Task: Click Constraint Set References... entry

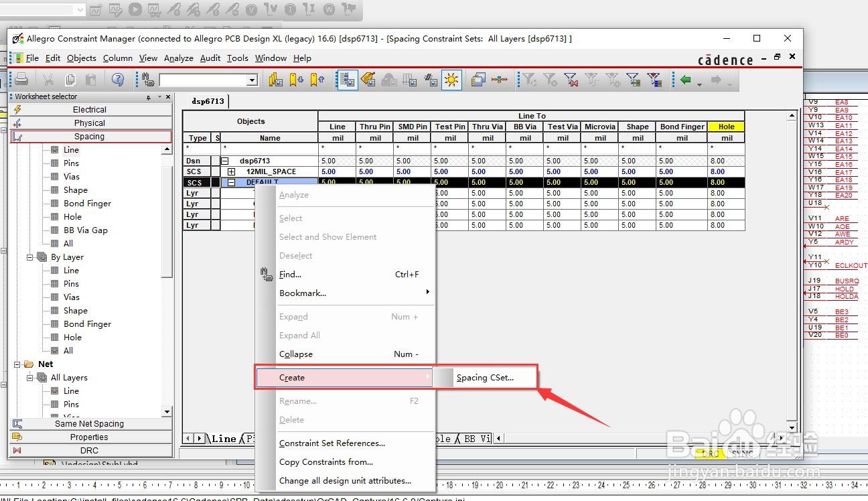Action: [x=344, y=443]
